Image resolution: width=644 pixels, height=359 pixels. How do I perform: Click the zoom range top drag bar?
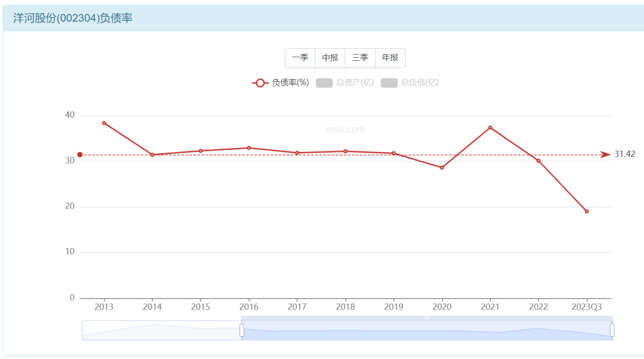pos(427,318)
